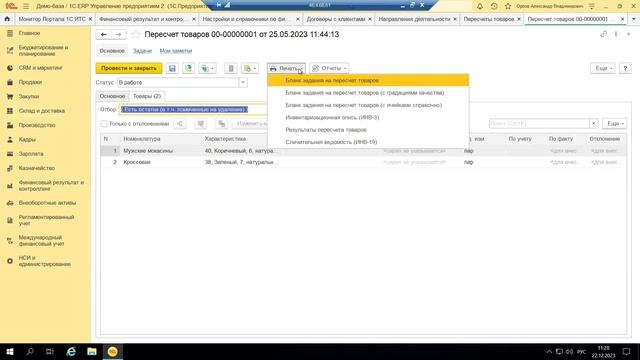Get a link to the document icon
640x360 pixels.
(x=603, y=34)
